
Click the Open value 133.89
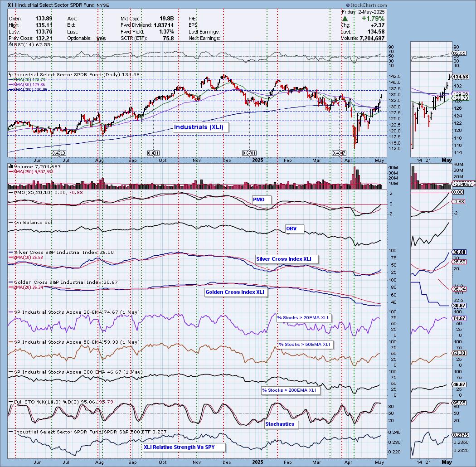pyautogui.click(x=44, y=19)
